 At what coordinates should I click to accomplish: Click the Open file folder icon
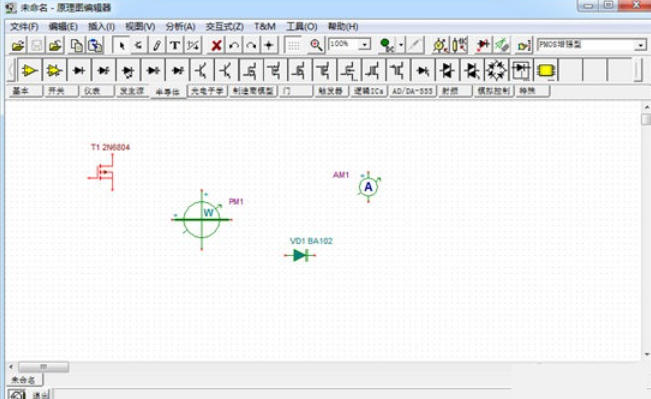[x=17, y=45]
